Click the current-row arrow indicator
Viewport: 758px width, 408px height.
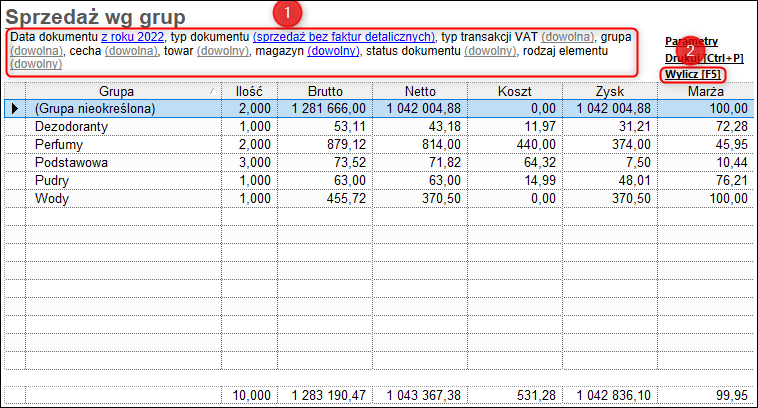(x=15, y=109)
